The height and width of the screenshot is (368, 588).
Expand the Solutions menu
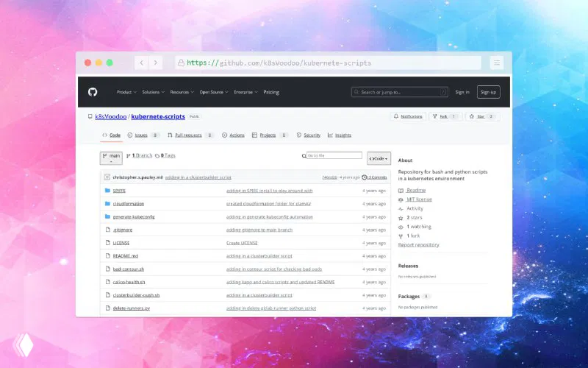point(153,92)
